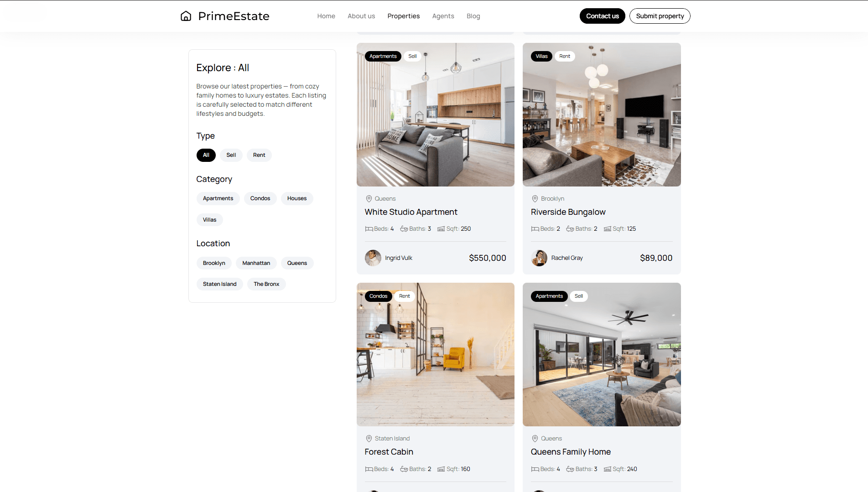Screen dimensions: 868x492
Task: Click Rachel Gray's agent avatar
Action: (539, 258)
